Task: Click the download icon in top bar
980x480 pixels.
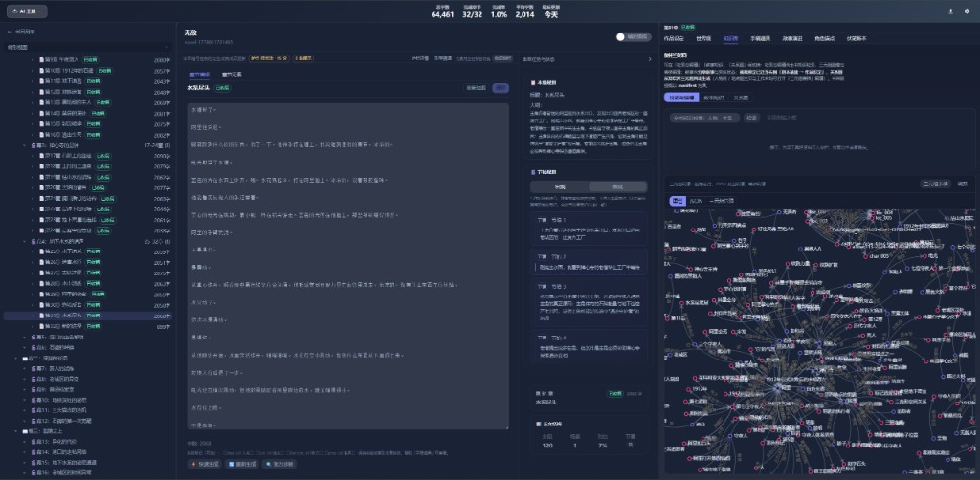Action: pyautogui.click(x=950, y=11)
